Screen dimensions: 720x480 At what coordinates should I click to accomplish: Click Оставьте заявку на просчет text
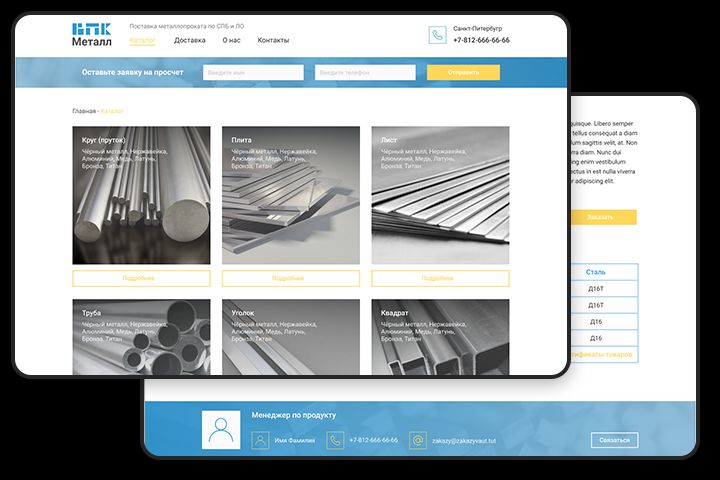[x=132, y=73]
